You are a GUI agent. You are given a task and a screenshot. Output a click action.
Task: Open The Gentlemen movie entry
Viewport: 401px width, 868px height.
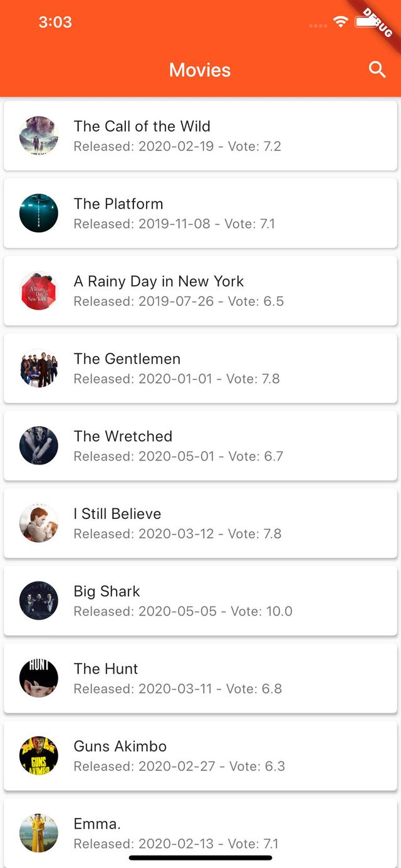pos(127,358)
